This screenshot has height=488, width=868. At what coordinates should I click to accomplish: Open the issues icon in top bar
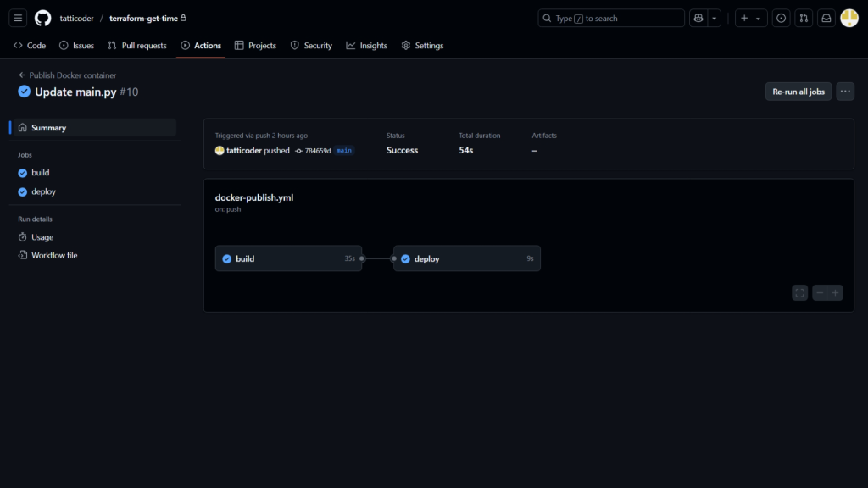click(781, 18)
